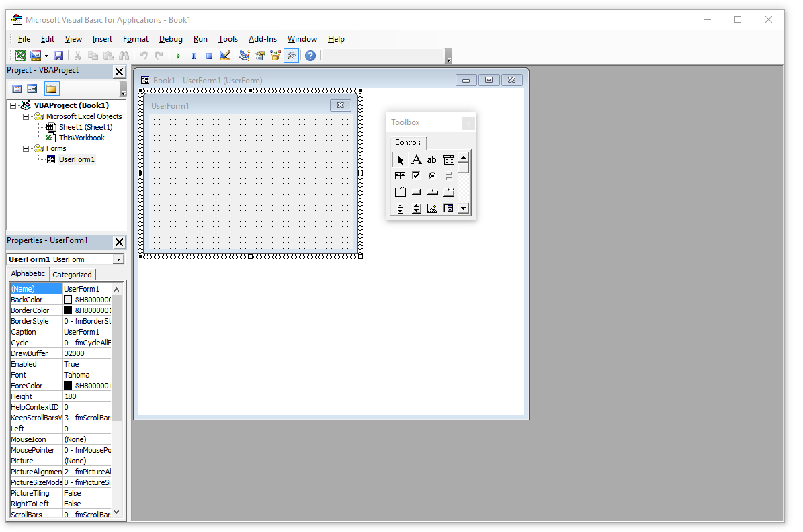Toggle the Toolbox toolbar icon
803x532 pixels.
click(x=292, y=56)
